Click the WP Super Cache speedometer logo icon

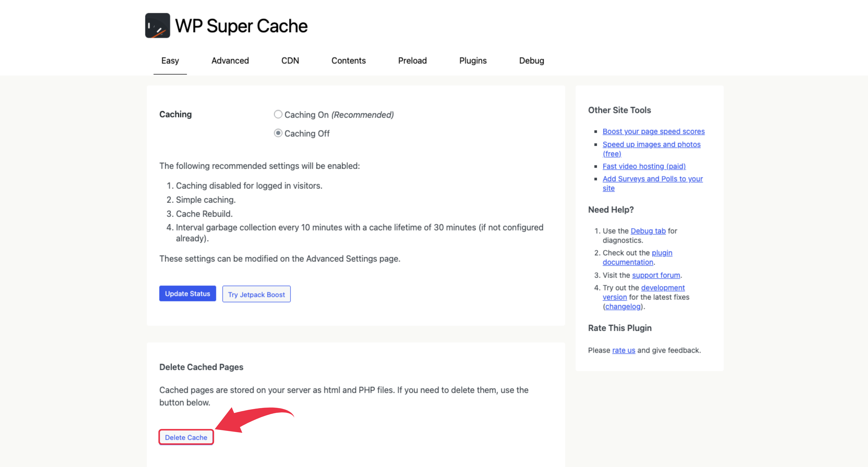[x=157, y=26]
